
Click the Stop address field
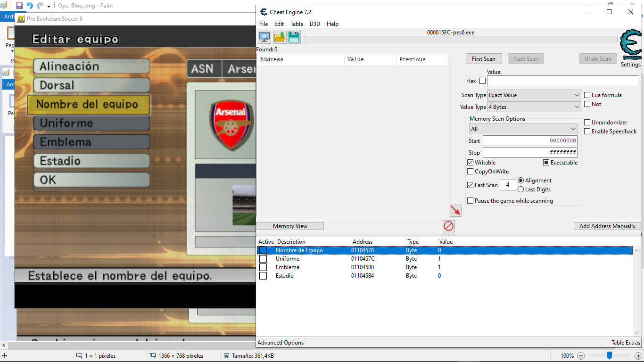(x=530, y=153)
